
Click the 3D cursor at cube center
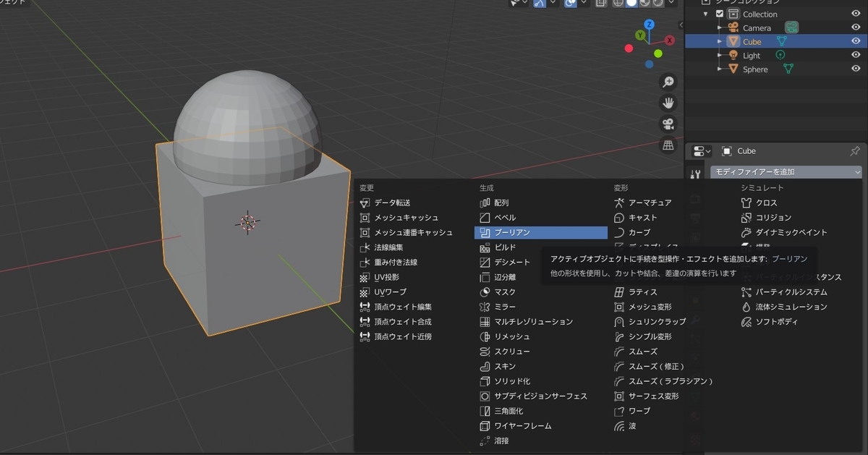pos(248,222)
